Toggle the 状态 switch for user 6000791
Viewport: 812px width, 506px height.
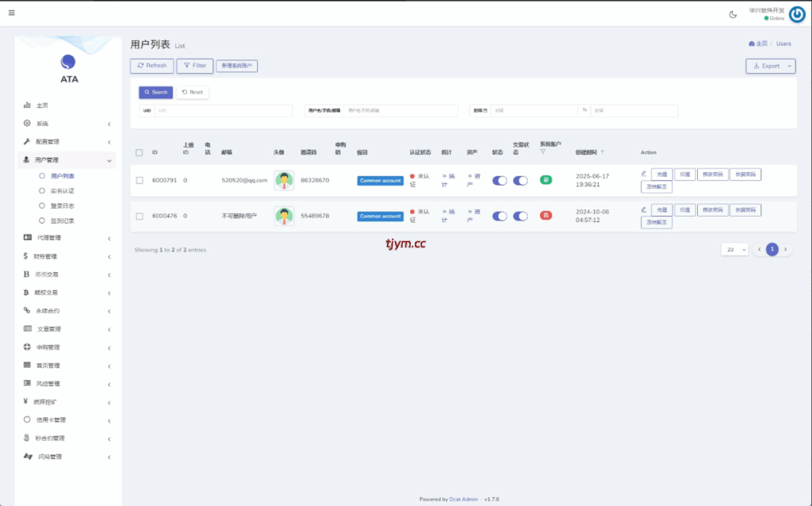pyautogui.click(x=500, y=181)
